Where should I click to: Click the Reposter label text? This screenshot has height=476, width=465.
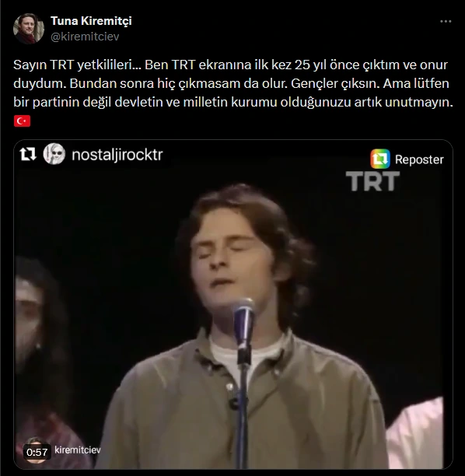coord(419,159)
